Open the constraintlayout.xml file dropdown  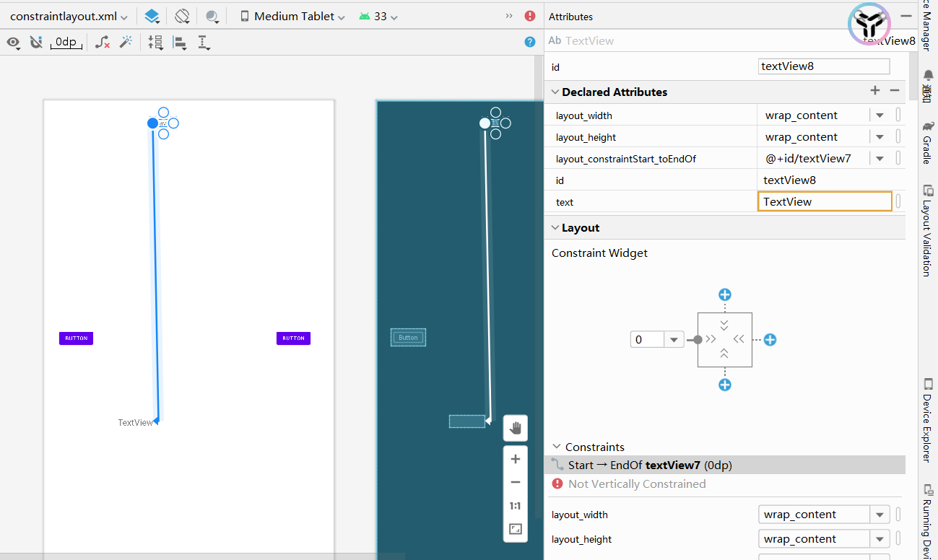69,16
